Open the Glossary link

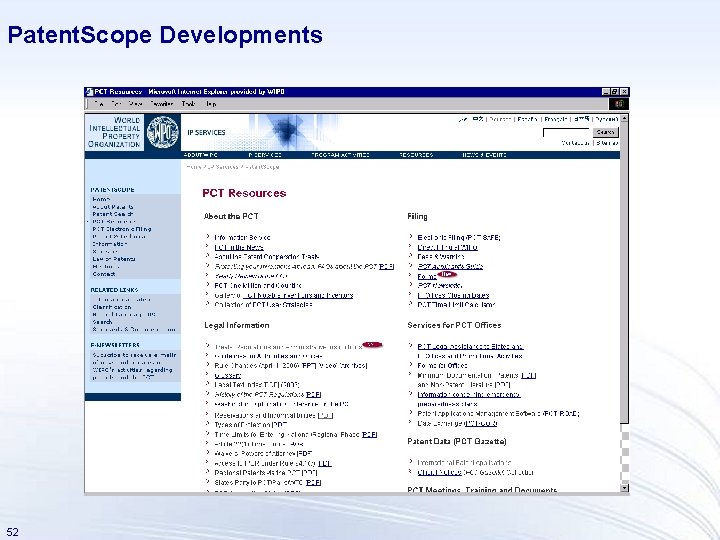[227, 375]
